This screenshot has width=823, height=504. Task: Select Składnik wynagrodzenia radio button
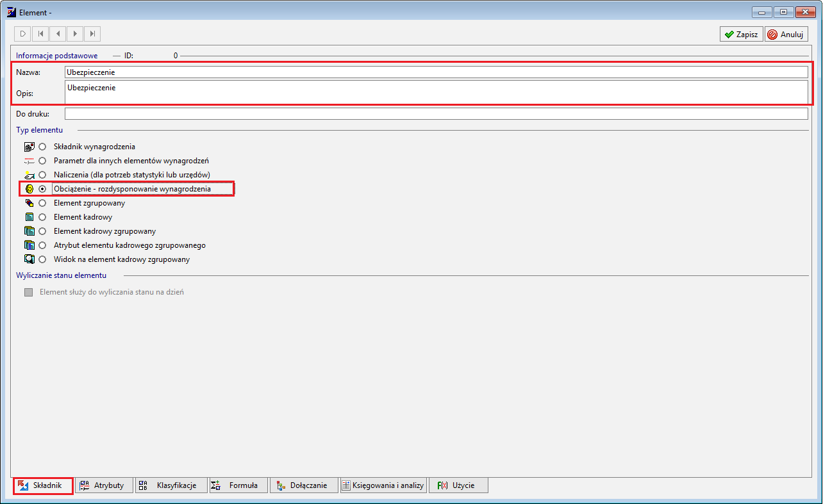(x=42, y=147)
